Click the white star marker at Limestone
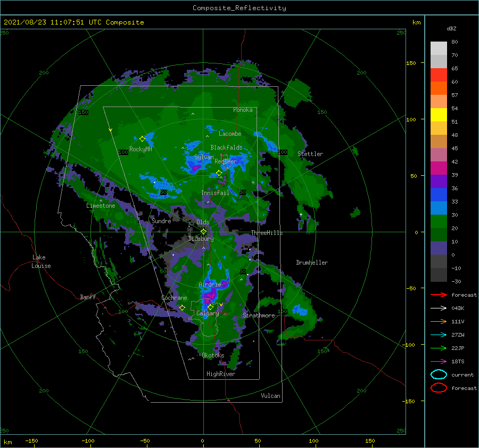The width and height of the screenshot is (479, 448). (101, 201)
